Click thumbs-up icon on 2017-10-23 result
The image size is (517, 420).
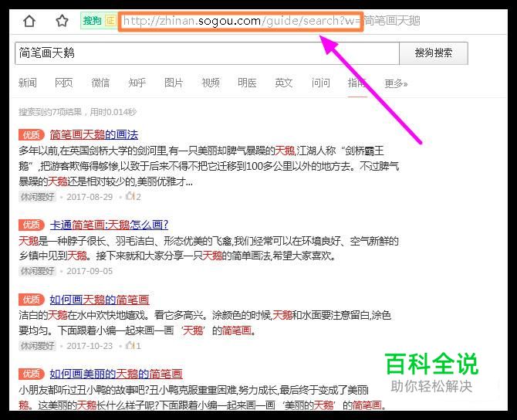click(x=130, y=345)
